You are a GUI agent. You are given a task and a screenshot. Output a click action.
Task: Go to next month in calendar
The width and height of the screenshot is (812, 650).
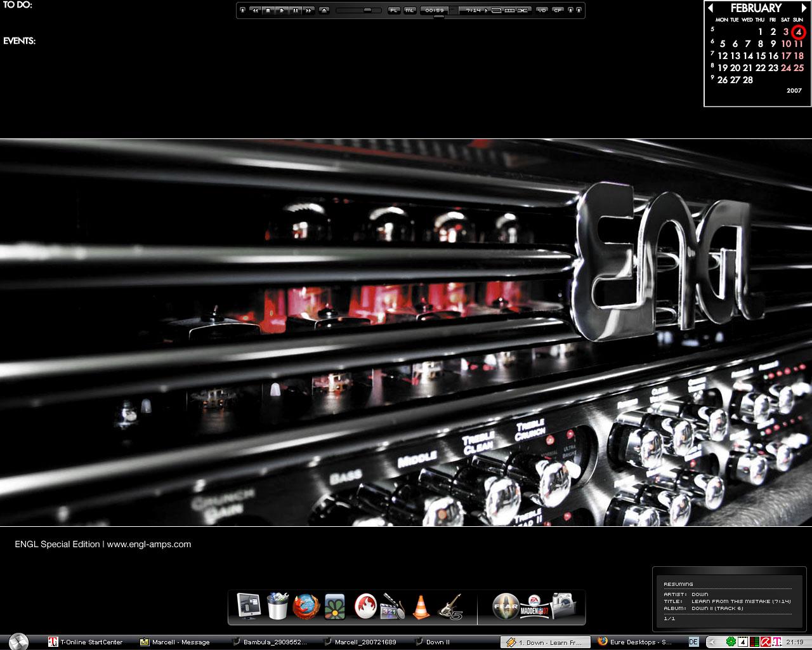pos(804,8)
